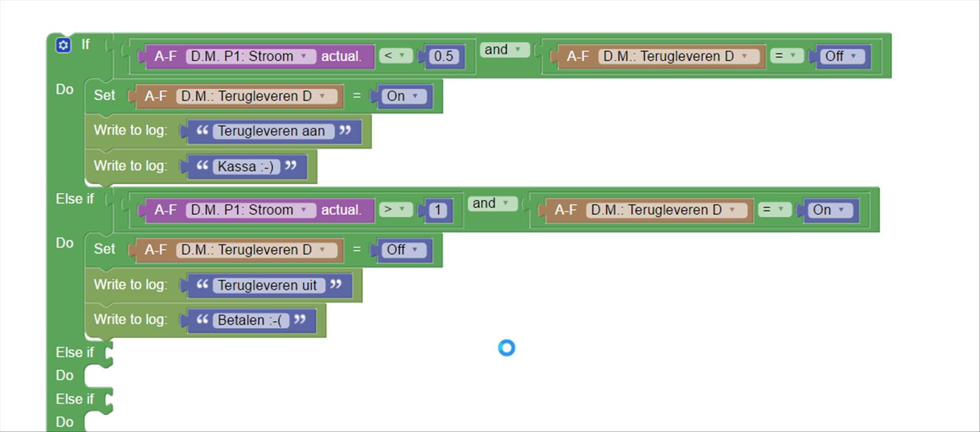Image resolution: width=980 pixels, height=432 pixels.
Task: Edit the 'Kassa :-)' log text
Action: 246,167
